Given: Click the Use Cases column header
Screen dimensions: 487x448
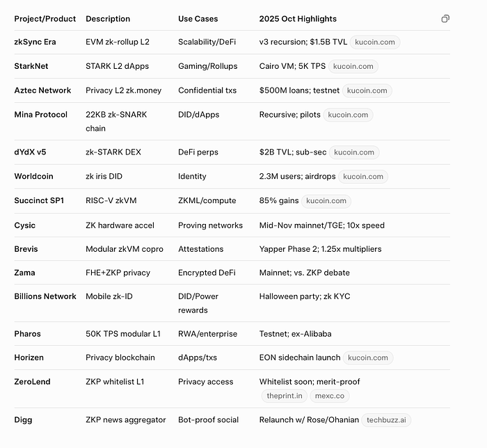Looking at the screenshot, I should [x=198, y=19].
